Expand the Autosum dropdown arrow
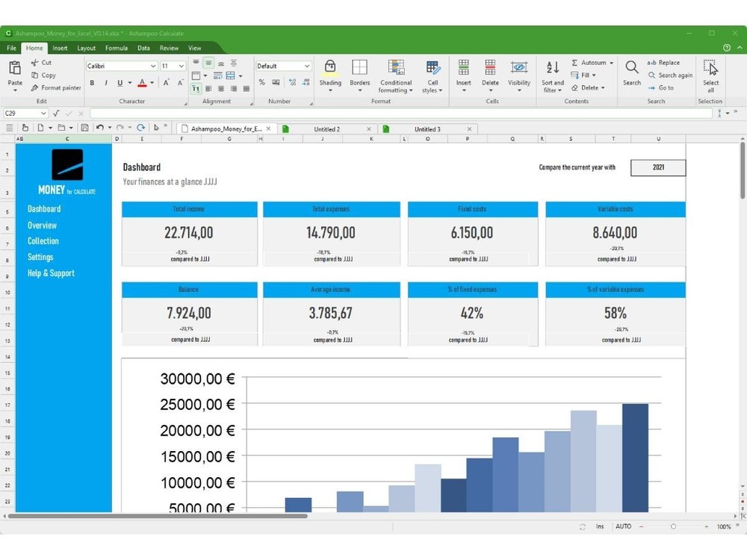747x560 pixels. click(x=611, y=63)
